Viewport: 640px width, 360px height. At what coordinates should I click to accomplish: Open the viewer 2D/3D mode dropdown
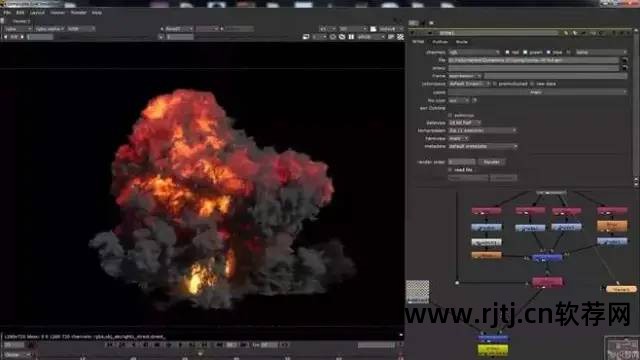pyautogui.click(x=354, y=29)
